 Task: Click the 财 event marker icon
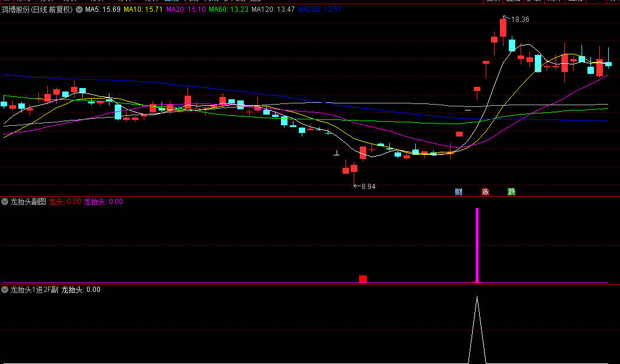click(458, 191)
